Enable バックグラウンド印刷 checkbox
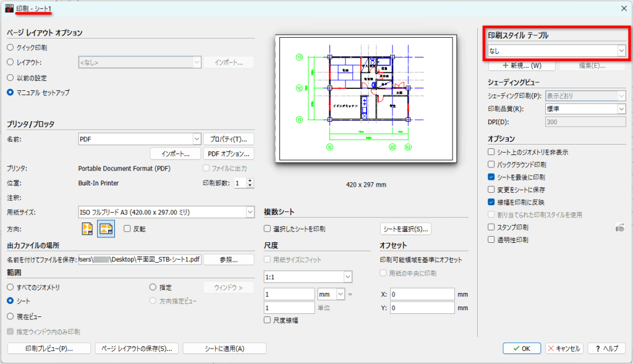Image resolution: width=633 pixels, height=364 pixels. (x=491, y=164)
